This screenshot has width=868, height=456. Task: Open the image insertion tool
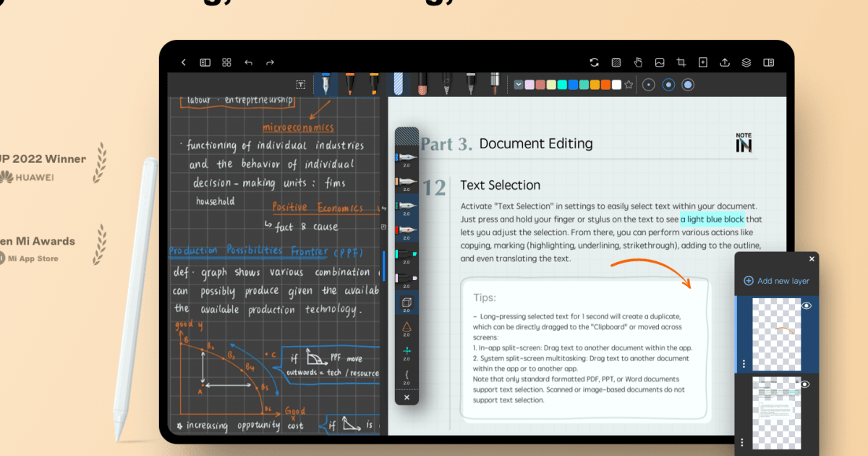[659, 62]
